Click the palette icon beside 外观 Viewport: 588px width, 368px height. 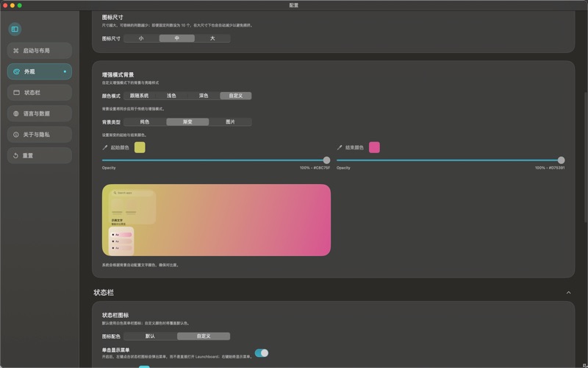click(x=16, y=71)
